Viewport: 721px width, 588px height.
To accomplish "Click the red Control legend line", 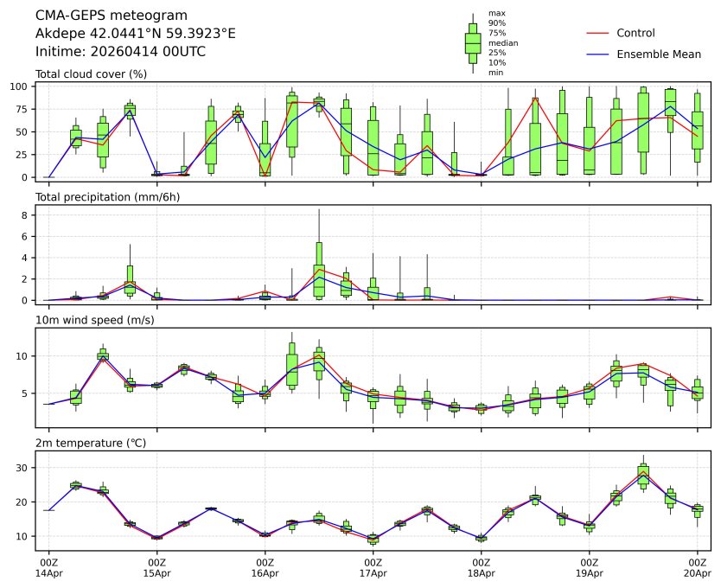I will click(x=598, y=33).
